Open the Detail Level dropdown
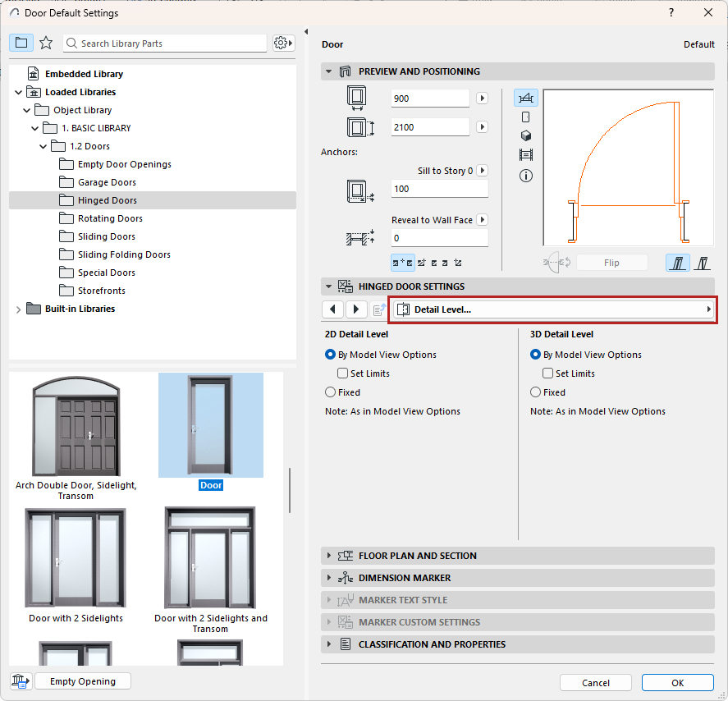Image resolution: width=728 pixels, height=701 pixels. click(x=552, y=309)
